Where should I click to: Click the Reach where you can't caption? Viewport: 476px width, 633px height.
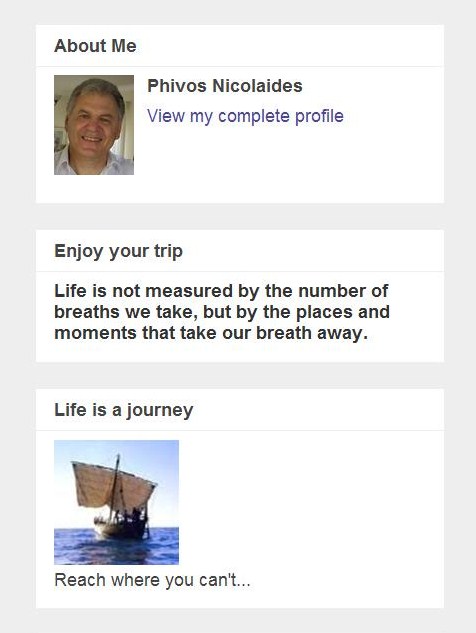[152, 580]
